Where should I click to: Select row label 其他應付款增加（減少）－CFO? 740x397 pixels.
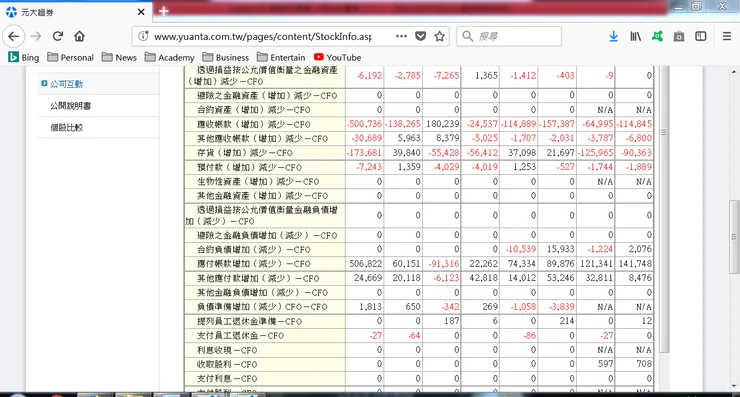pyautogui.click(x=258, y=279)
